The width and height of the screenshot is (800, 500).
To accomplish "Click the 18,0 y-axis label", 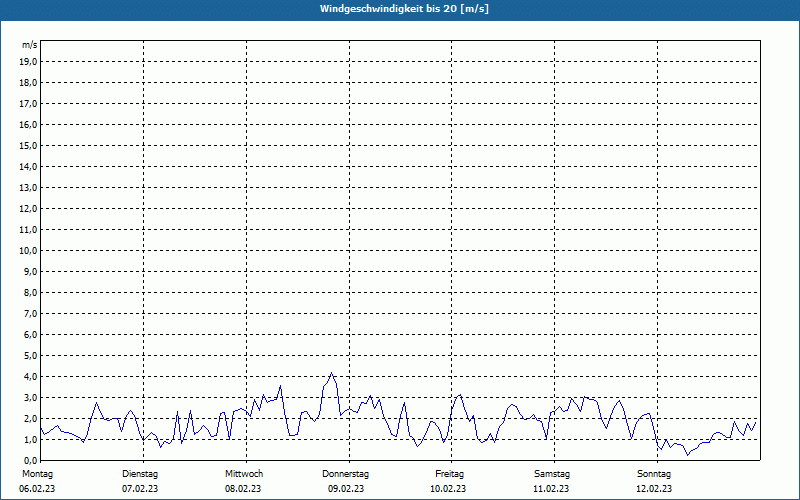I will coord(29,83).
